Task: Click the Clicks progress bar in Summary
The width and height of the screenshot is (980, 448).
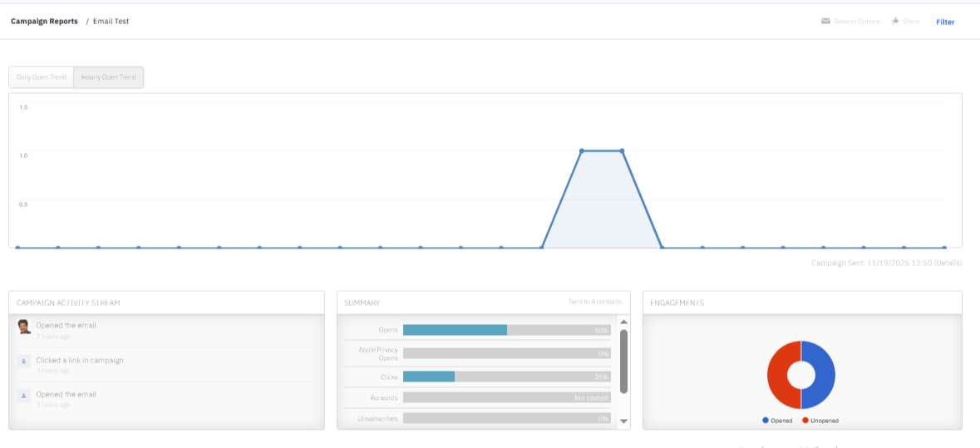Action: coord(506,377)
